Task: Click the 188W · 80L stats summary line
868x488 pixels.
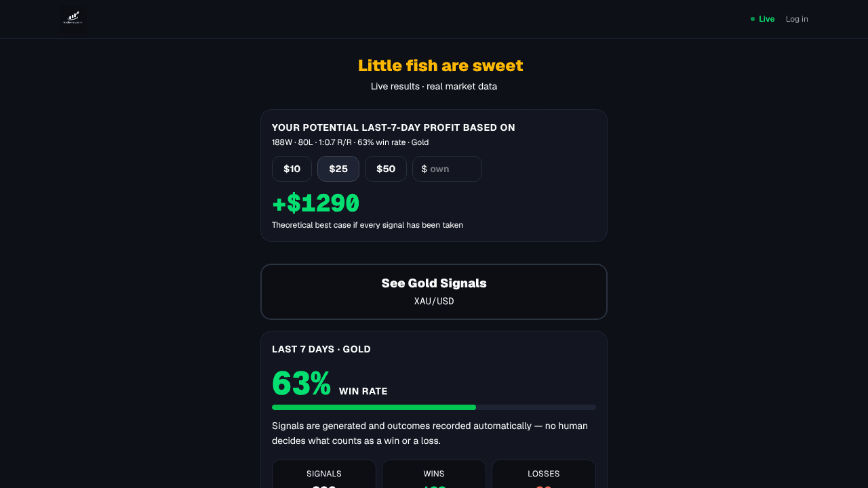Action: pyautogui.click(x=350, y=142)
